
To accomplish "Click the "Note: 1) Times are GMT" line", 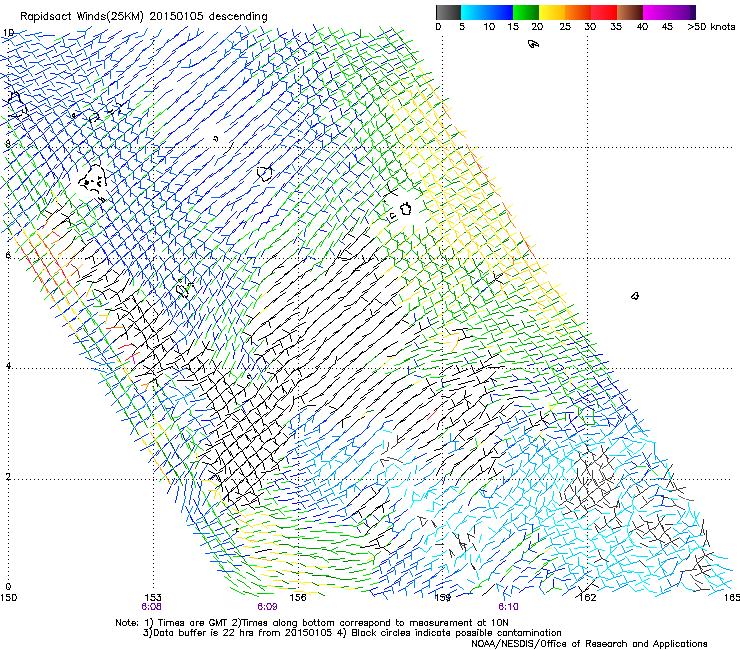I will click(312, 623).
